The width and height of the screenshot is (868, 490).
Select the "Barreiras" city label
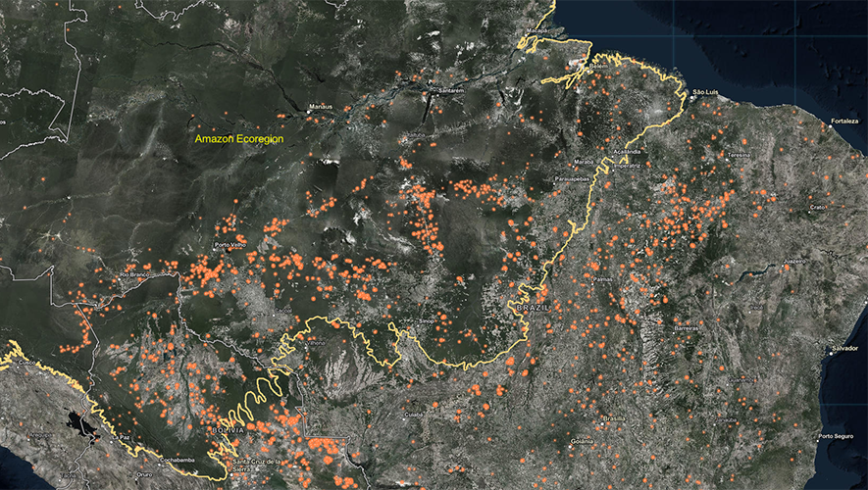[x=687, y=328]
